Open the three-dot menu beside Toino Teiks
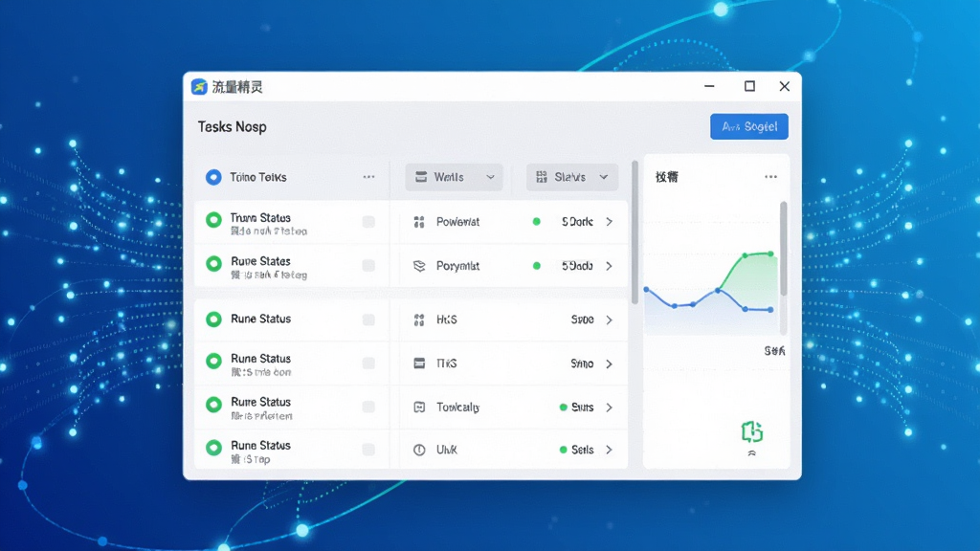Screen dimensions: 980x551 click(x=368, y=177)
